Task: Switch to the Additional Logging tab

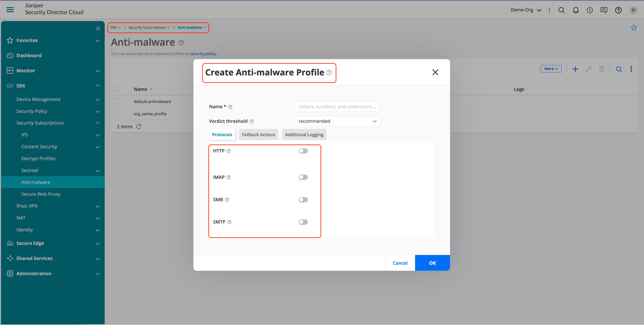Action: [x=304, y=135]
